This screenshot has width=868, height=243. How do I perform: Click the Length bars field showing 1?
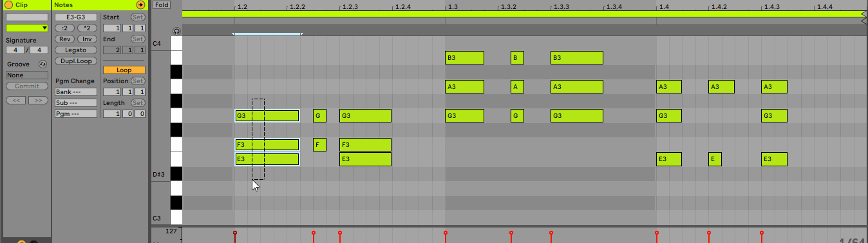112,113
